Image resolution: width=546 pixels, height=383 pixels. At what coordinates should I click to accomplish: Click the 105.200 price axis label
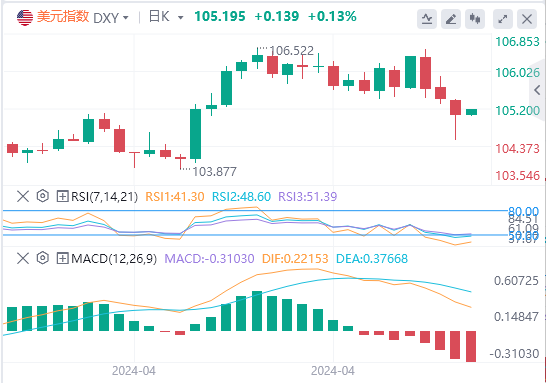click(x=517, y=111)
